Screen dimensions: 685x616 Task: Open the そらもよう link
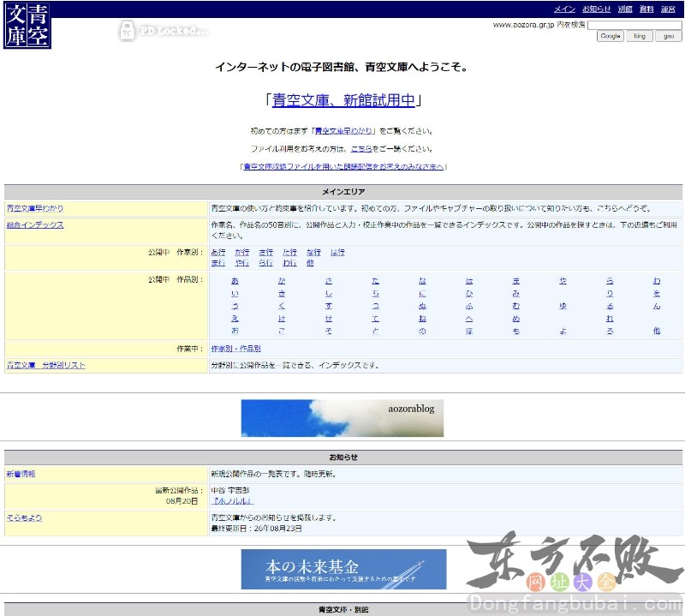coord(25,517)
